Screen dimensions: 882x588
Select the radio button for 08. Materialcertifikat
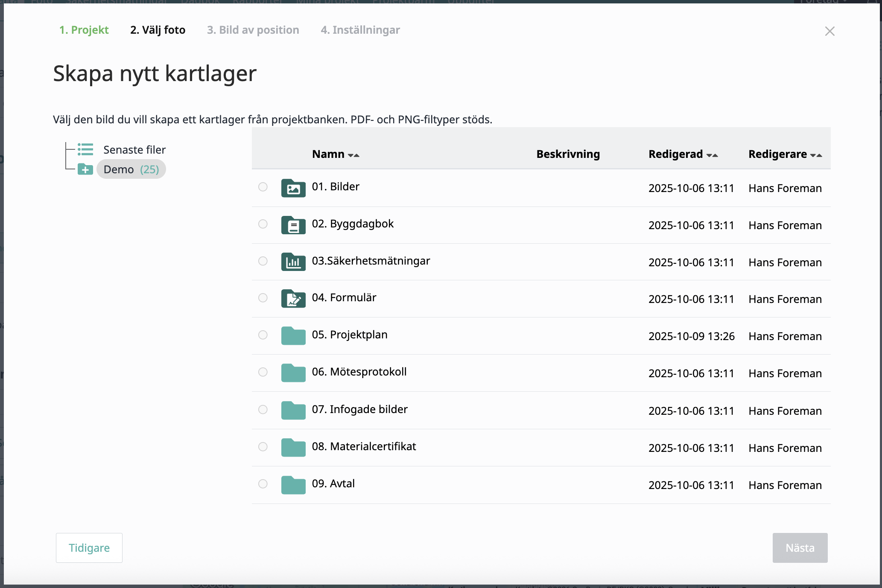[x=263, y=447]
